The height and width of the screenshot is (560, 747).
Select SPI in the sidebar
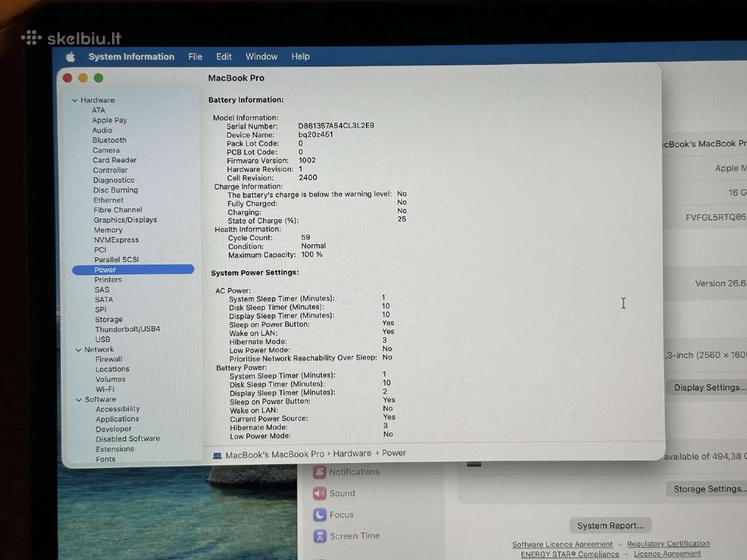click(x=101, y=309)
